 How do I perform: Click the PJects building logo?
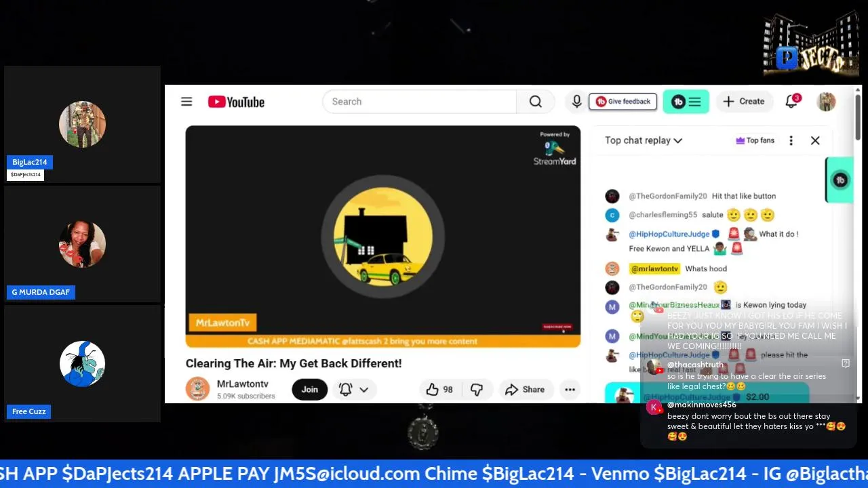[x=811, y=43]
